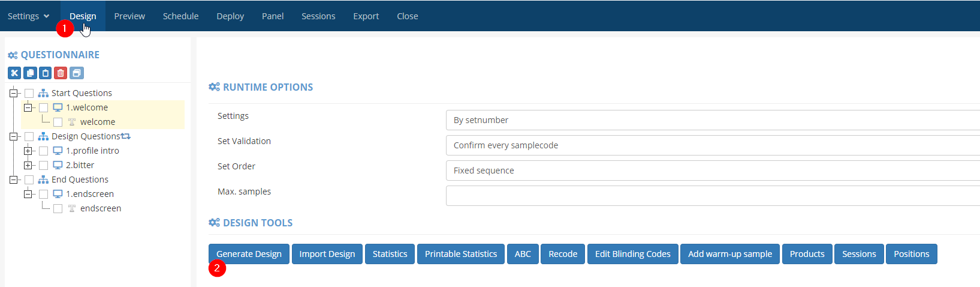The height and width of the screenshot is (287, 980).
Task: Select the endscreen text item checkbox
Action: pyautogui.click(x=58, y=208)
